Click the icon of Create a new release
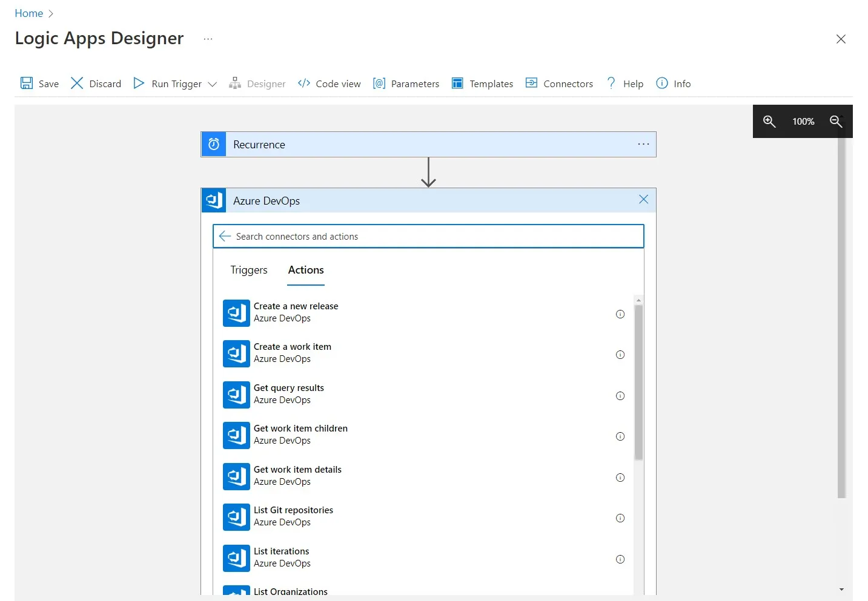Image resolution: width=868 pixels, height=601 pixels. click(x=236, y=313)
